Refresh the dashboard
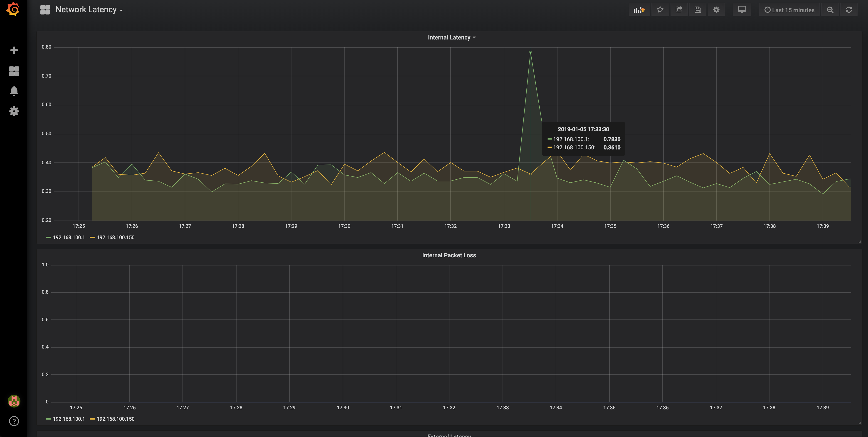Image resolution: width=868 pixels, height=437 pixels. coord(849,10)
